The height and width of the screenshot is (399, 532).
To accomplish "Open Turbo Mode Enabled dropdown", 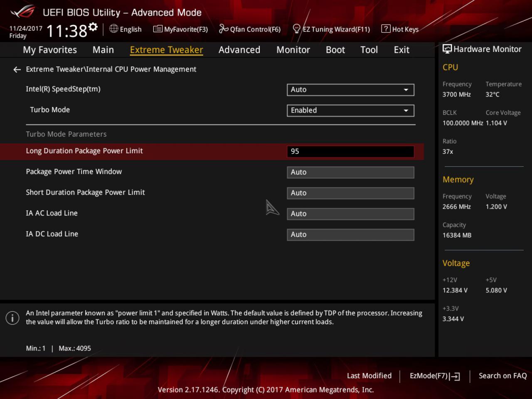I will coord(350,110).
